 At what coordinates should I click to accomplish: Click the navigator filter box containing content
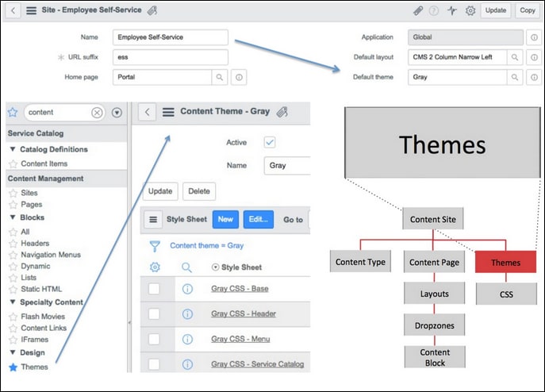(x=64, y=113)
